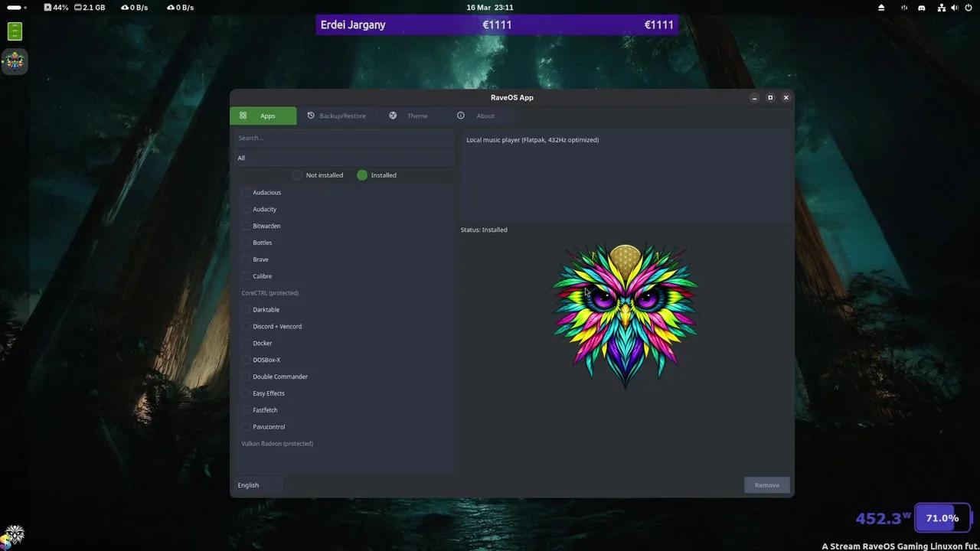The width and height of the screenshot is (980, 551).
Task: Click the volume speaker icon
Action: (x=955, y=8)
